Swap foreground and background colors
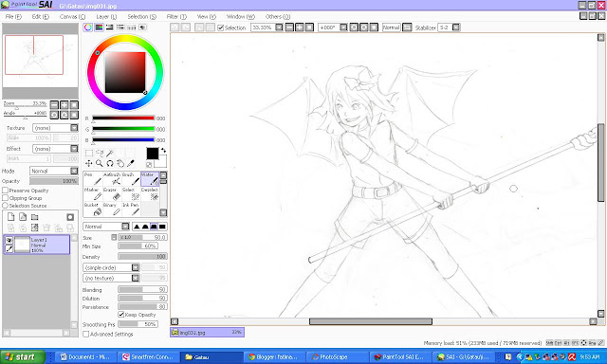This screenshot has width=607, height=364. (x=163, y=150)
